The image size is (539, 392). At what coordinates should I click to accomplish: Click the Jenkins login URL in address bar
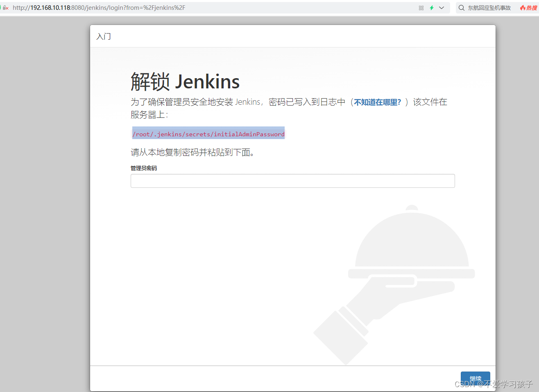click(x=99, y=8)
